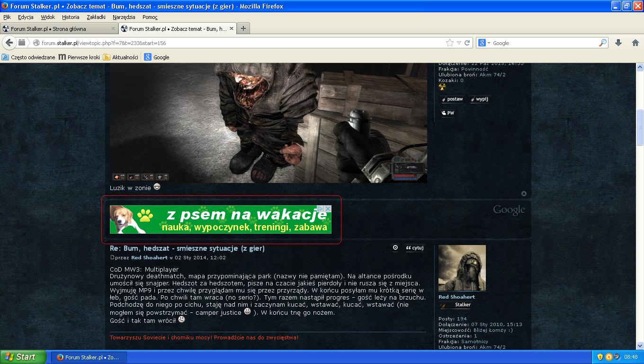644x364 pixels.
Task: Click the radiation badge icon under Kozaki
Action: coord(442,87)
